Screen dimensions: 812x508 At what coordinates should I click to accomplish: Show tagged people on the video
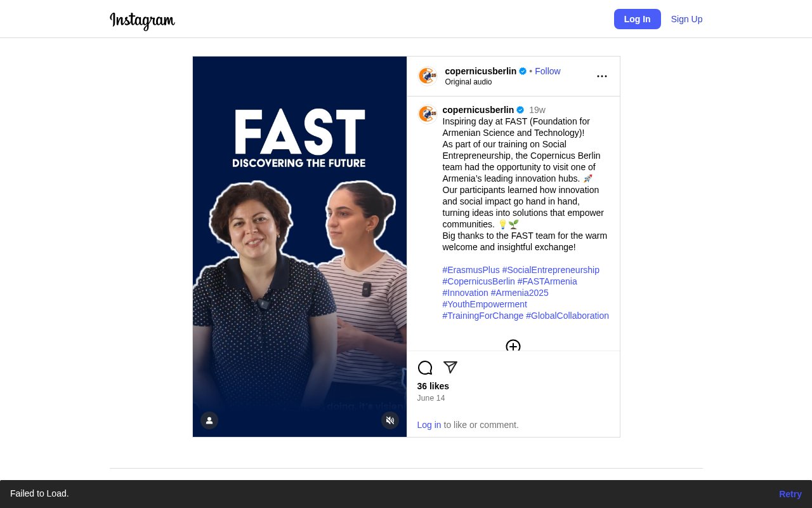click(x=209, y=420)
